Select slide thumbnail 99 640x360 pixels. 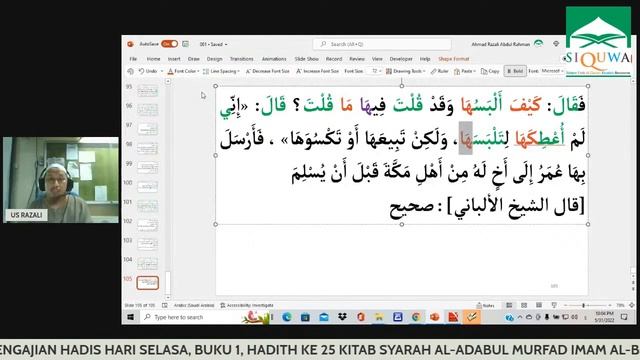147,167
